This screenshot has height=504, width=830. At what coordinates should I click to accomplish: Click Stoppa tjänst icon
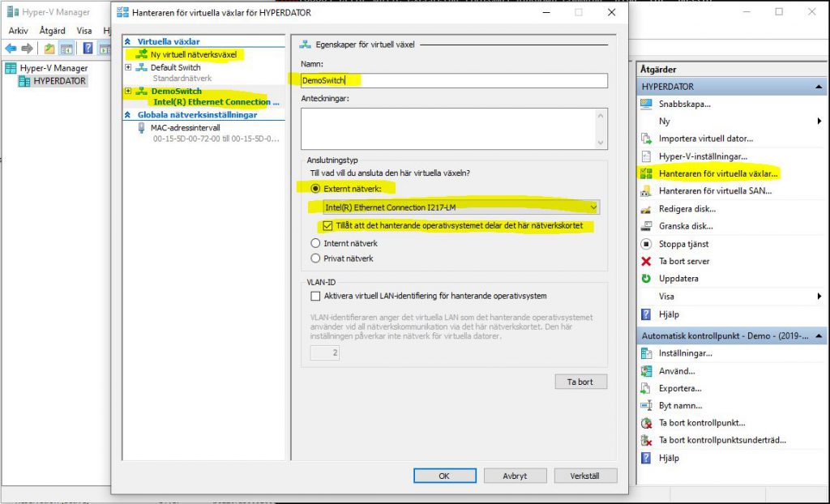click(646, 244)
